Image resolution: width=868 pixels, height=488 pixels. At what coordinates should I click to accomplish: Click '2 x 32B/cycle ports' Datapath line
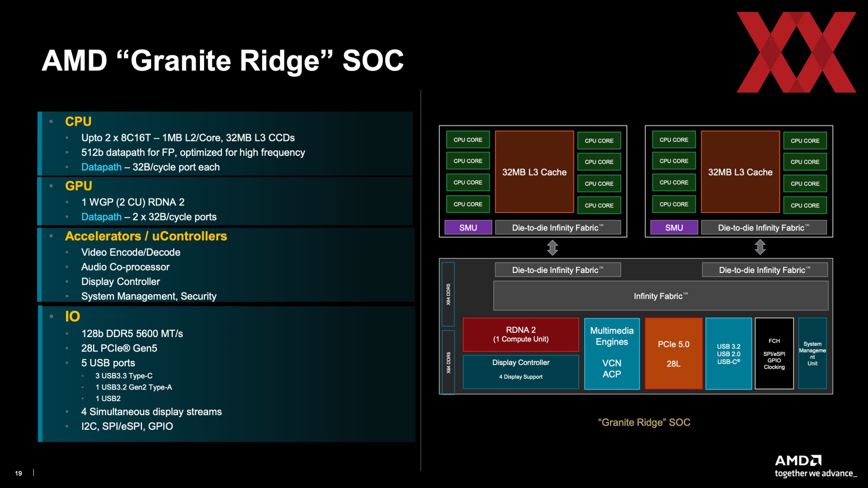click(x=149, y=217)
